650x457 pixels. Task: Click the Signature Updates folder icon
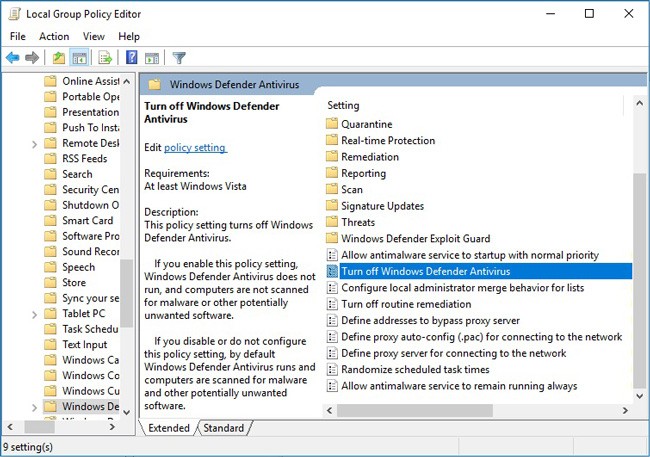[332, 205]
